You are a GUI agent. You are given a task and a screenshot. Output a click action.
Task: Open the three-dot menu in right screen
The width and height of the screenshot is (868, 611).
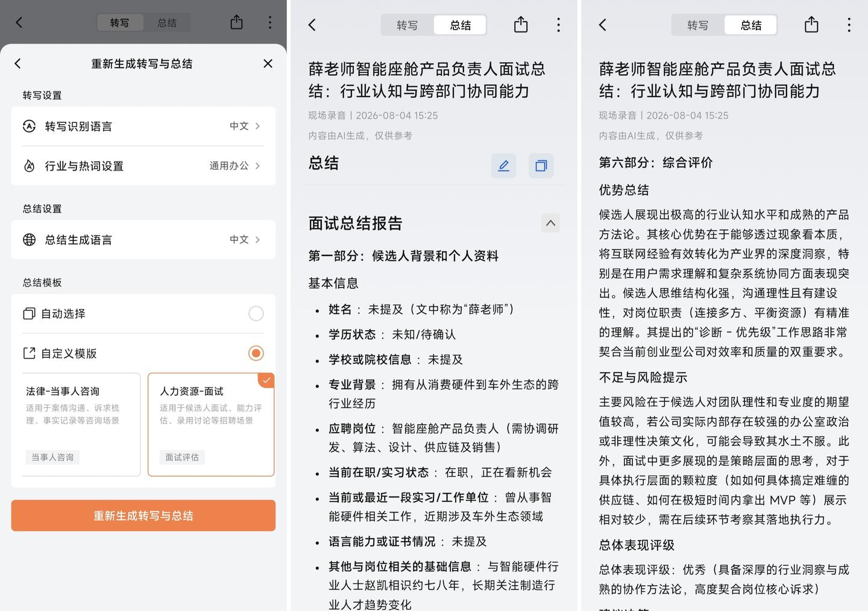[x=849, y=25]
